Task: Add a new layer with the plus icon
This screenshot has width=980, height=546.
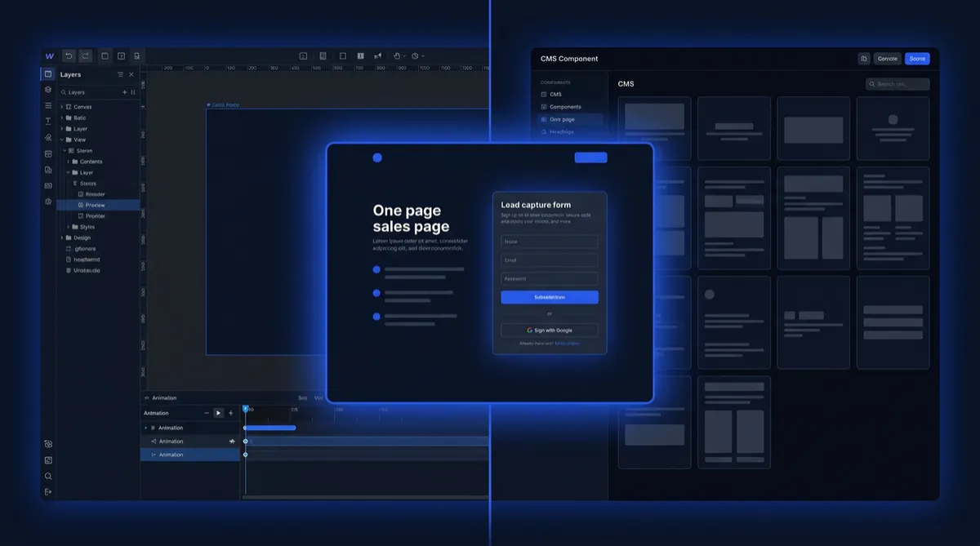Action: (124, 92)
